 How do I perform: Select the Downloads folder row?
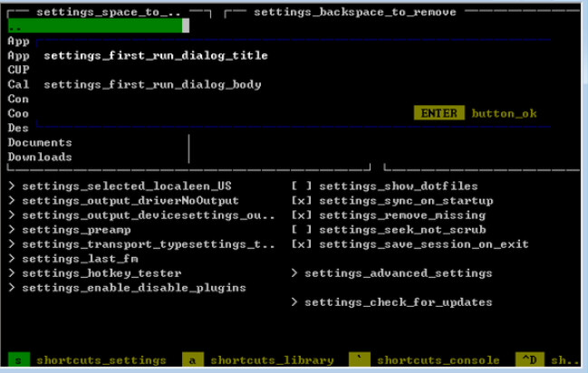pyautogui.click(x=40, y=157)
